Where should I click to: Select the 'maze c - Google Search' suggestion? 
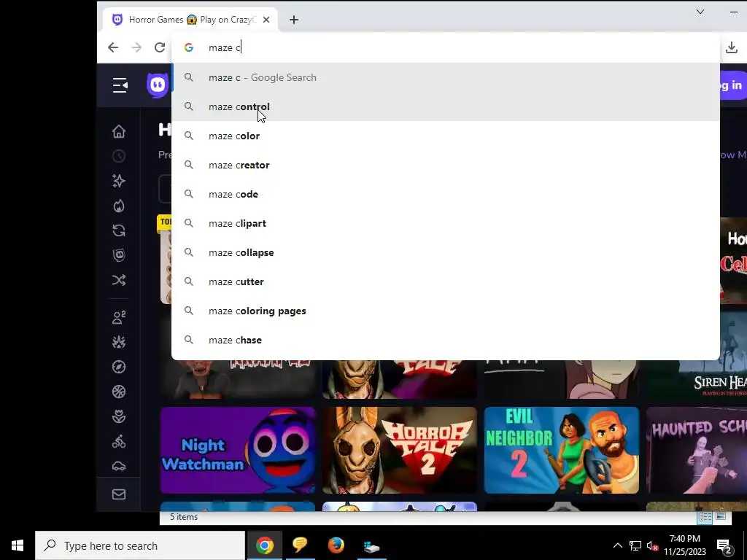pyautogui.click(x=446, y=77)
